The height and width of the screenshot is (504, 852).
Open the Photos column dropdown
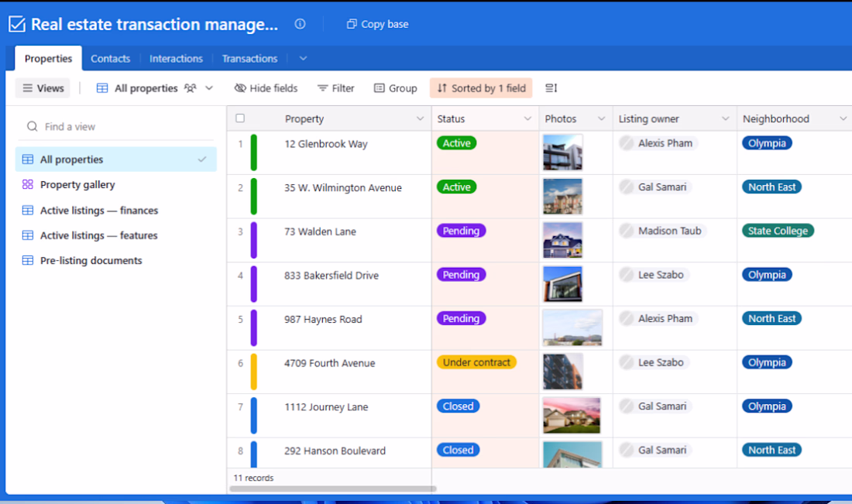601,119
